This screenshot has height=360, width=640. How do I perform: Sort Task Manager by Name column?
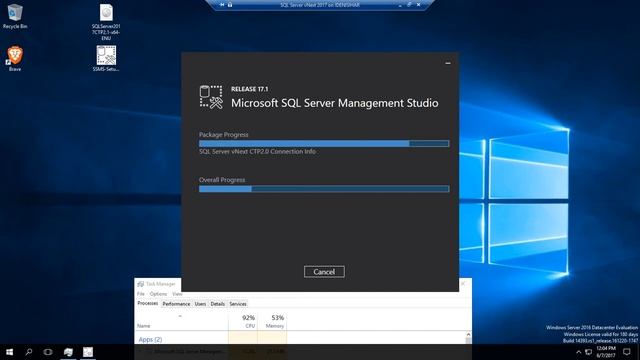point(182,322)
